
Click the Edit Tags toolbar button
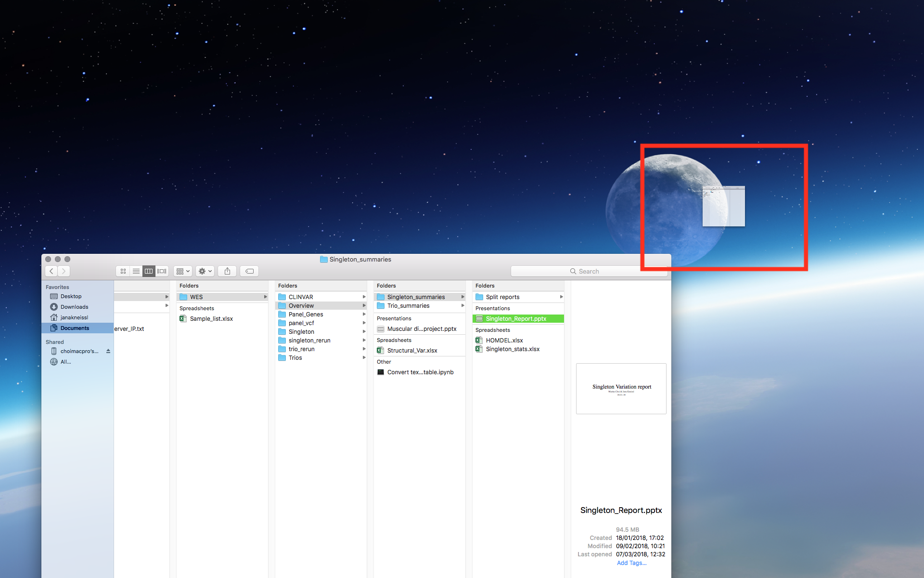tap(249, 271)
